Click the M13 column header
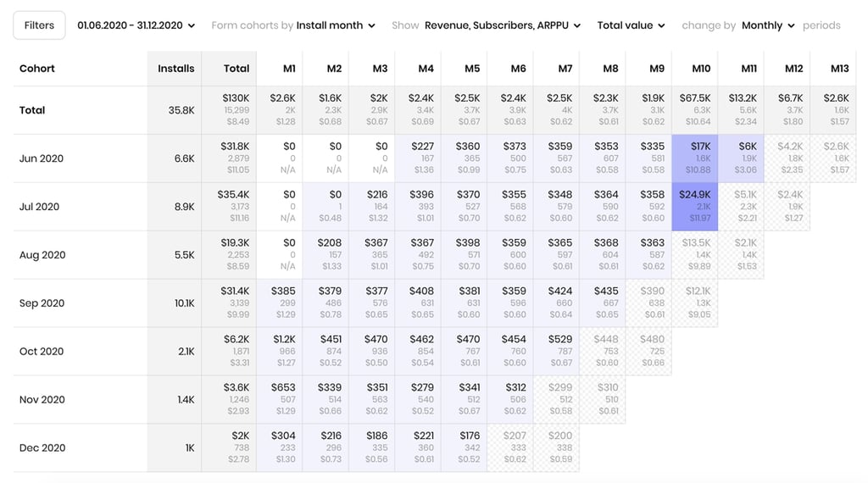Screen dimensions: 868x483 point(839,69)
